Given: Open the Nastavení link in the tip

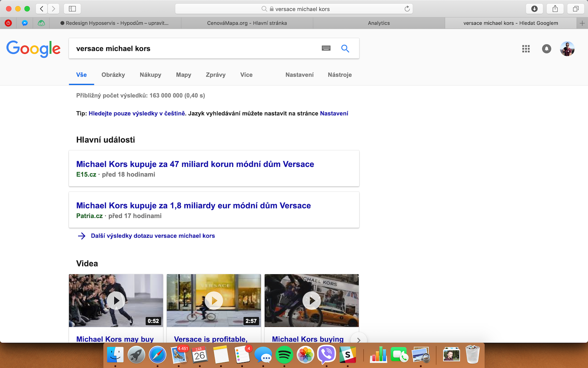Looking at the screenshot, I should click(334, 114).
